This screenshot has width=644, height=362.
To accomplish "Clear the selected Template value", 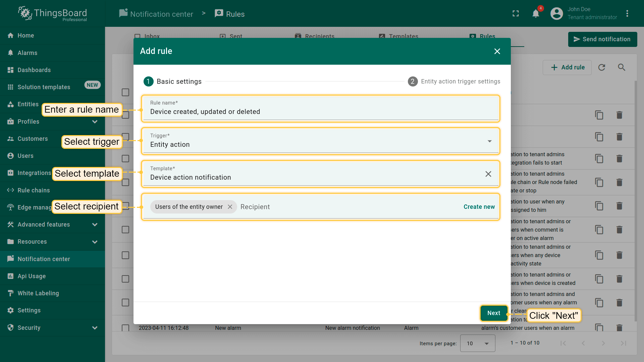I will [488, 174].
